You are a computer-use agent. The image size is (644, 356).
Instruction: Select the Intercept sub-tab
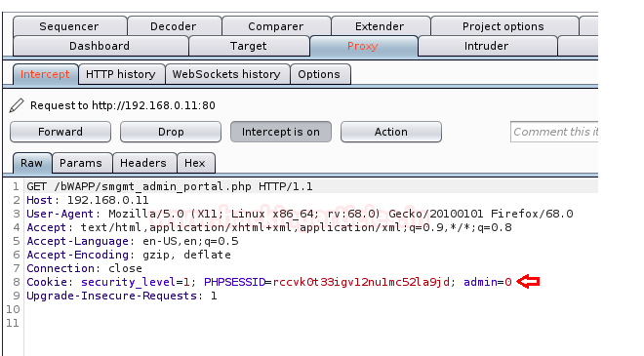[x=45, y=74]
